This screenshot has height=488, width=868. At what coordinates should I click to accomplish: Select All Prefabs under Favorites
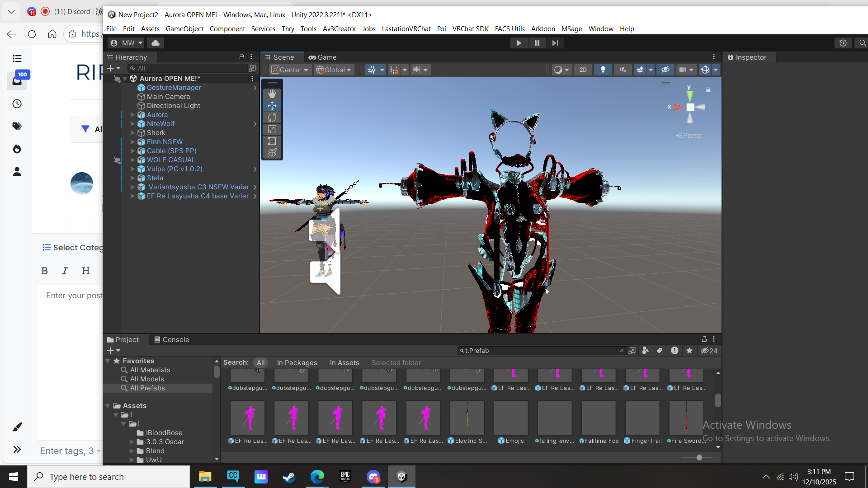pyautogui.click(x=147, y=388)
